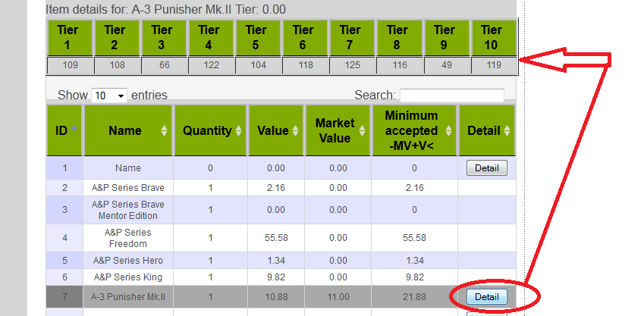Screen dimensions: 644x316
Task: Select the Tier 10 header cell
Action: tap(493, 38)
